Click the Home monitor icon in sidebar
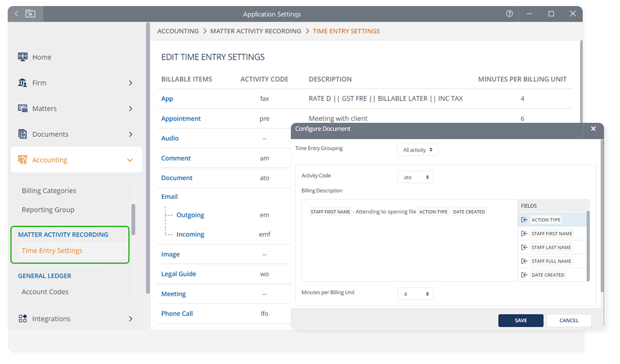 [22, 57]
